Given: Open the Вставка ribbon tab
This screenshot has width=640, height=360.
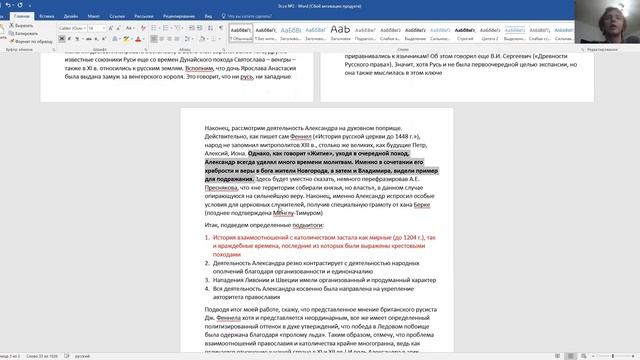Looking at the screenshot, I should [x=47, y=16].
